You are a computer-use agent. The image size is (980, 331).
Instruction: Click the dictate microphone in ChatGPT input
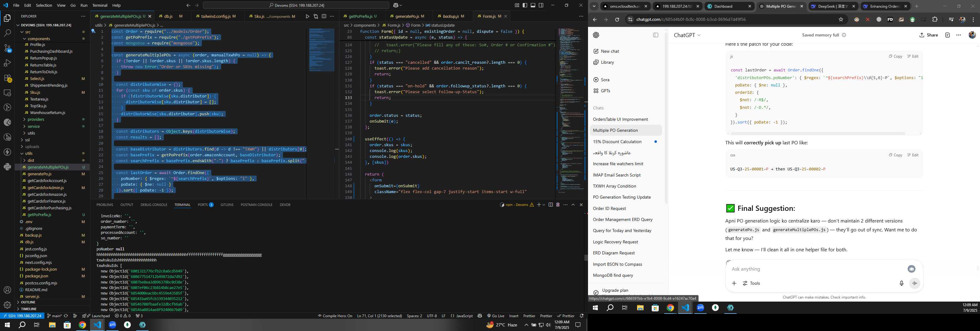(901, 283)
